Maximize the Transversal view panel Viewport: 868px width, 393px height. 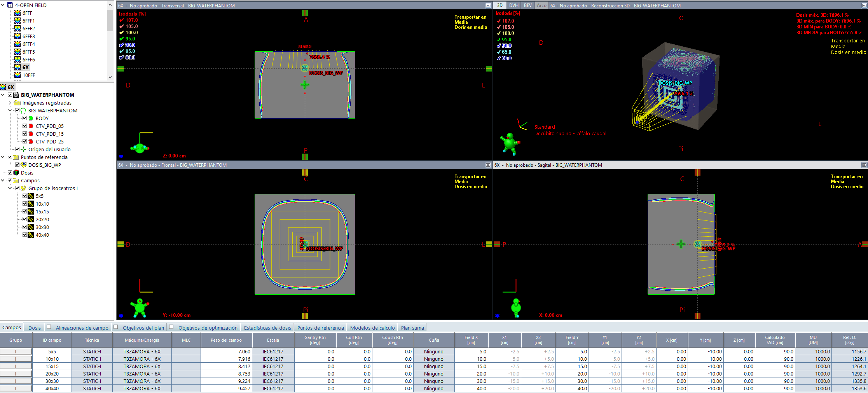tap(488, 5)
